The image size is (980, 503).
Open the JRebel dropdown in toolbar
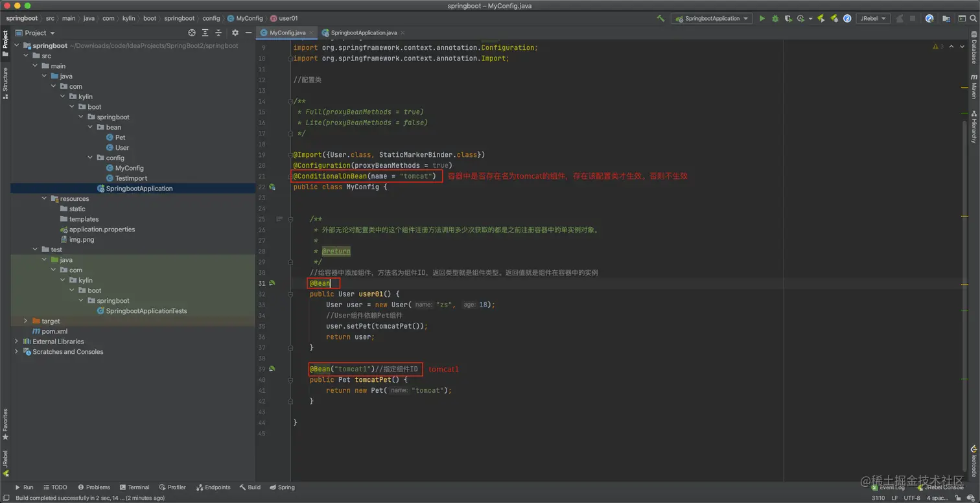point(873,18)
